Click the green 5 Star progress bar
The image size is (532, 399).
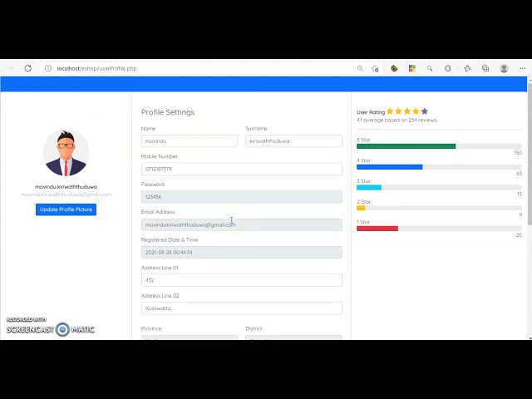(406, 146)
